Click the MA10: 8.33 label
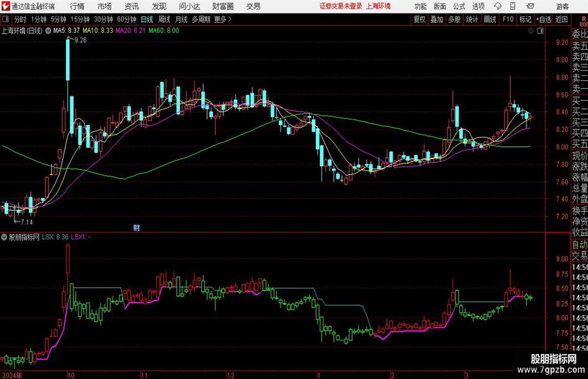Image resolution: width=588 pixels, height=379 pixels. pos(98,30)
